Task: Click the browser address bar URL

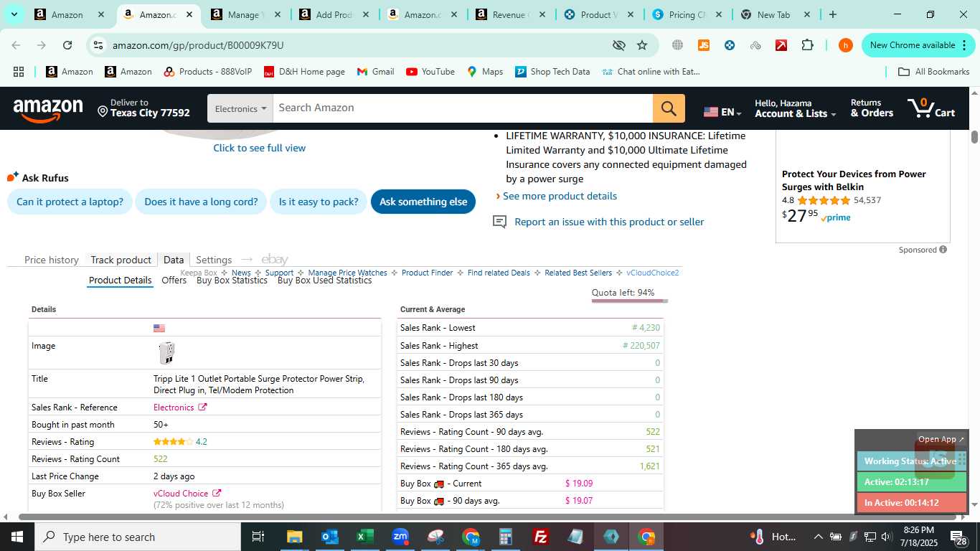Action: click(x=198, y=45)
